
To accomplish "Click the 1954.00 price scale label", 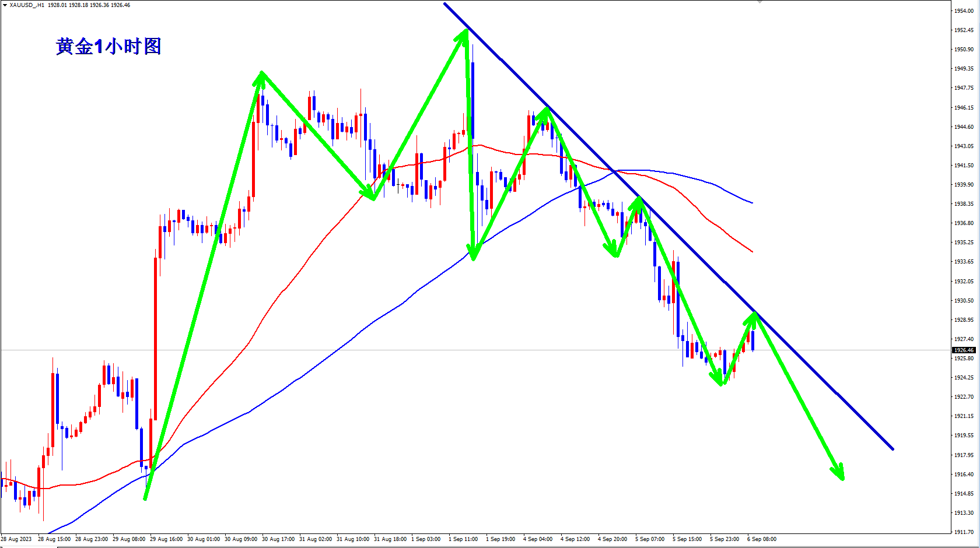I will tap(964, 10).
